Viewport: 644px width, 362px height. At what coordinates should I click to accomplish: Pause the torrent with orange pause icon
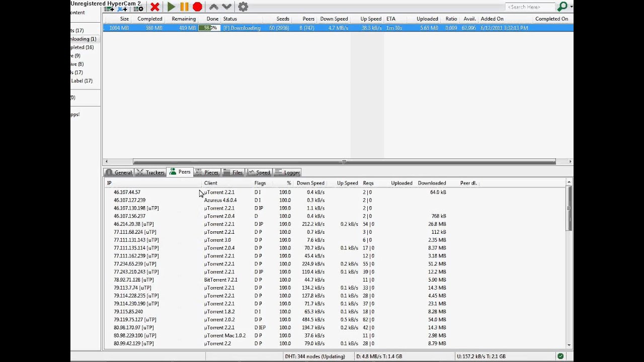(x=184, y=7)
